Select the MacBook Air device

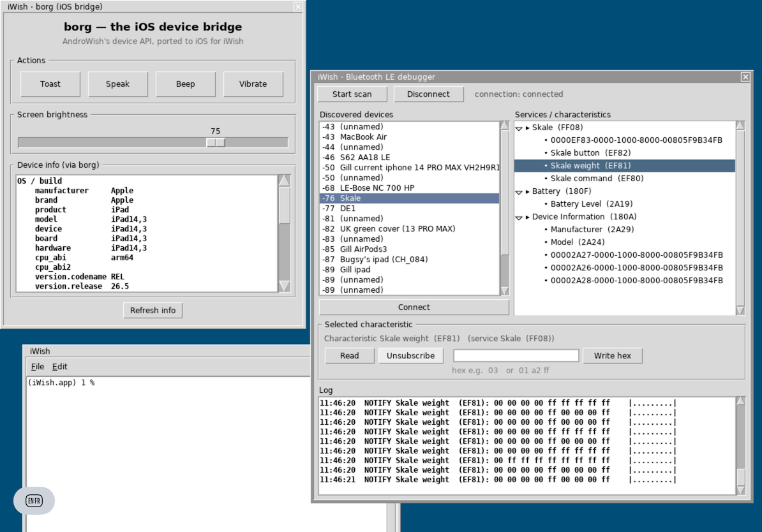409,137
